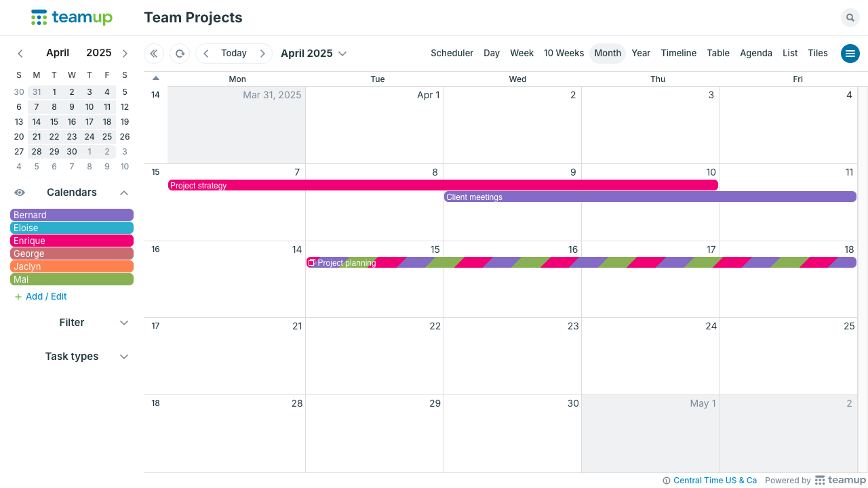The width and height of the screenshot is (868, 488).
Task: Toggle all calendars visibility eye icon
Action: [x=20, y=192]
